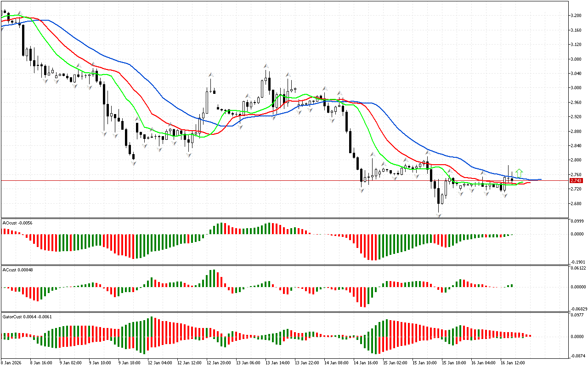Select the last down fractal under the 16 Jan 12:00 candle

point(504,195)
